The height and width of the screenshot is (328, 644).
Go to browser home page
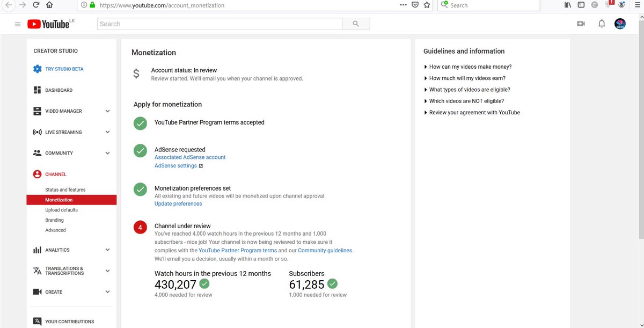(49, 5)
